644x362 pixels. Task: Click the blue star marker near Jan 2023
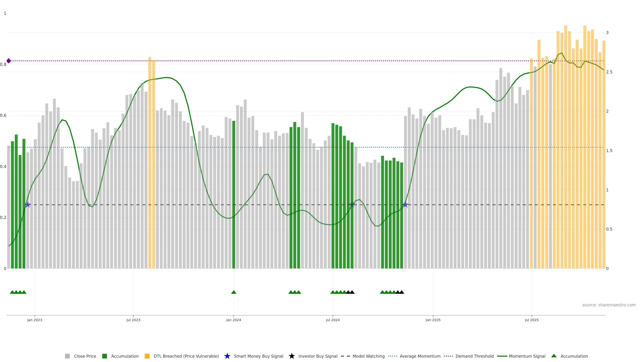pos(28,205)
